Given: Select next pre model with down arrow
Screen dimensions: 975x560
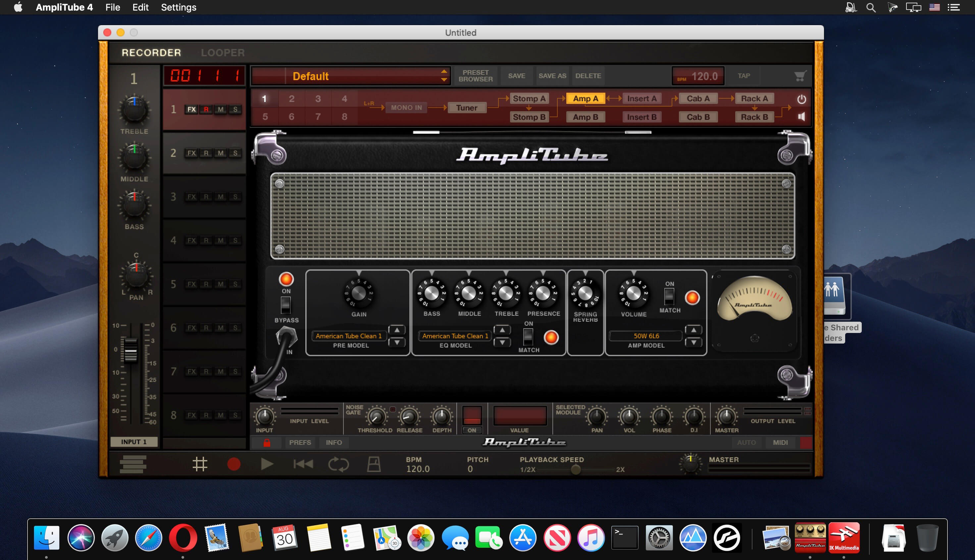Looking at the screenshot, I should (x=397, y=342).
